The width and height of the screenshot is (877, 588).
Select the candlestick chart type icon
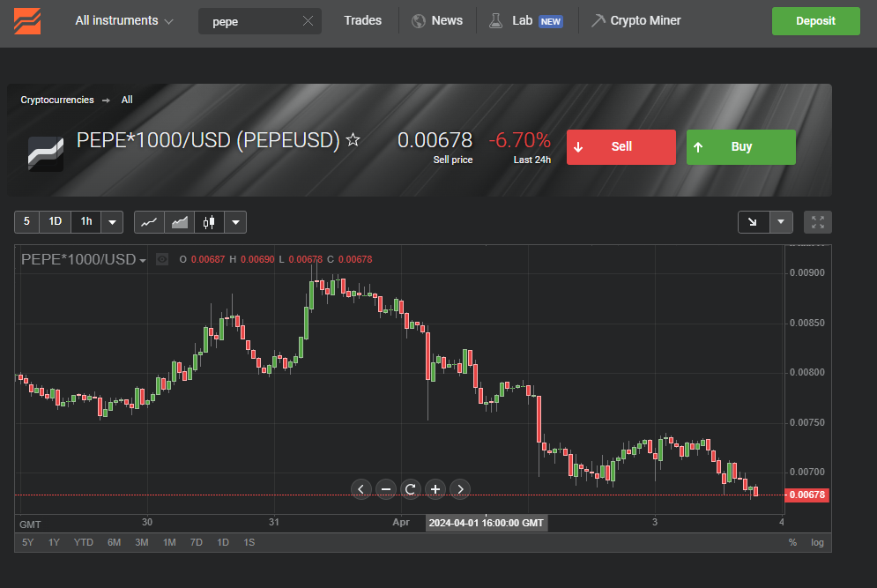[209, 222]
